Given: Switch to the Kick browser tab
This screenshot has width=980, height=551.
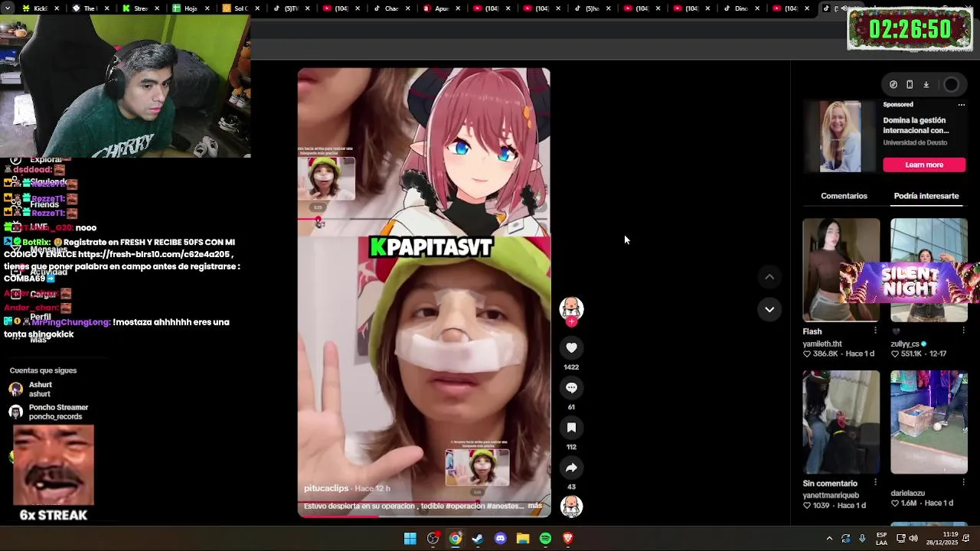Looking at the screenshot, I should [x=41, y=8].
